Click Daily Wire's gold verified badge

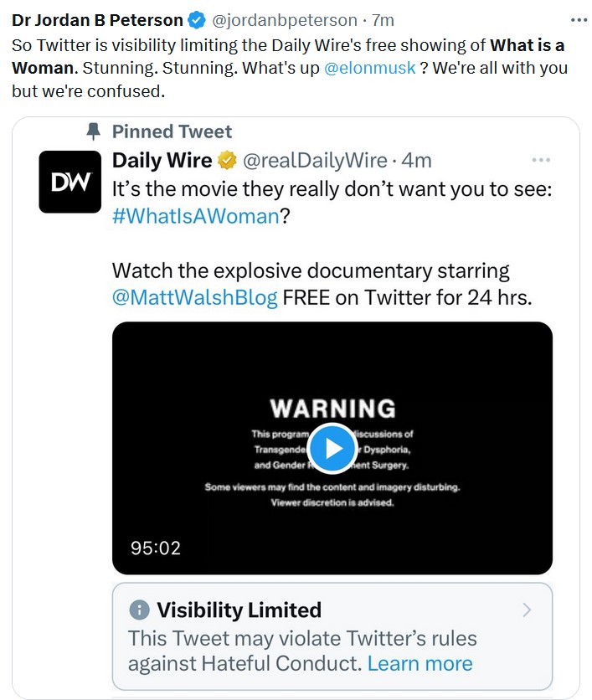(227, 160)
